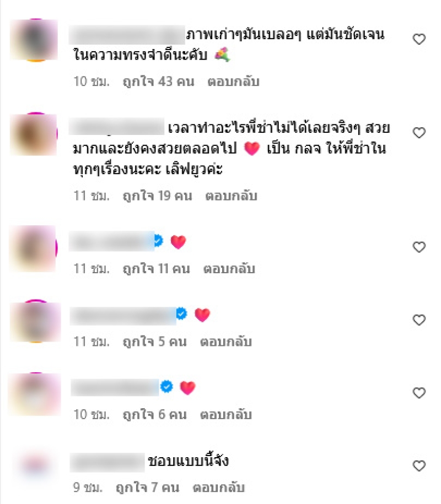This screenshot has width=441, height=504.
Task: Click ตอบกลับ under the 5-likes comment
Action: pos(226,342)
